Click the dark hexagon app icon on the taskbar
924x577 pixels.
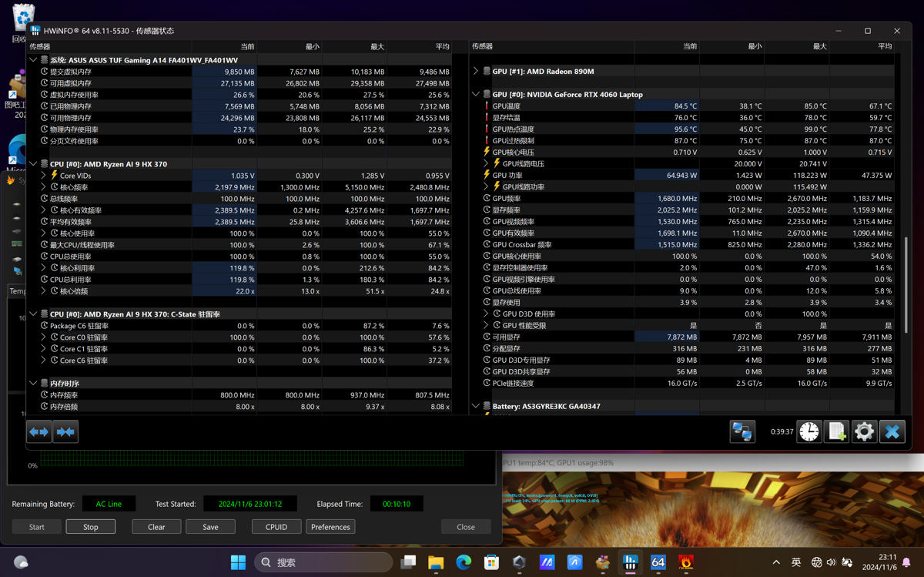point(519,562)
